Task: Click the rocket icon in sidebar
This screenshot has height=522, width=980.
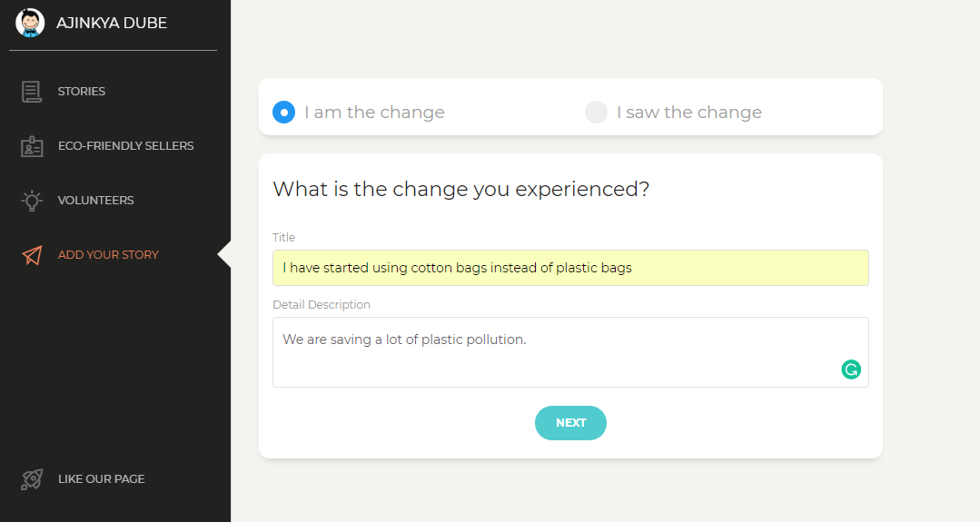Action: pos(32,479)
